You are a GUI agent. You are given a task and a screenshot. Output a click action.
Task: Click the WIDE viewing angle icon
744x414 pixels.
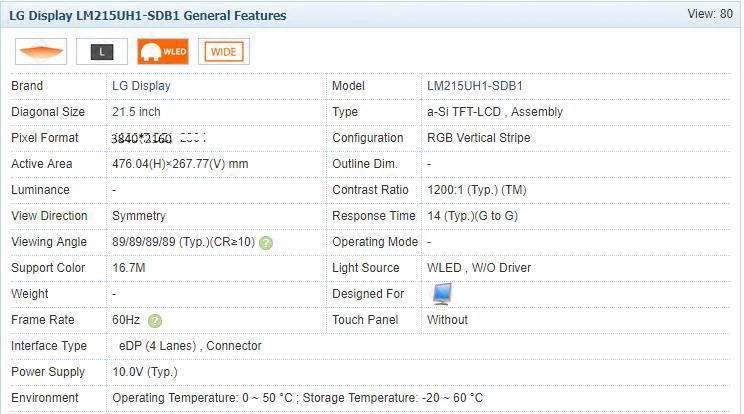pyautogui.click(x=224, y=52)
